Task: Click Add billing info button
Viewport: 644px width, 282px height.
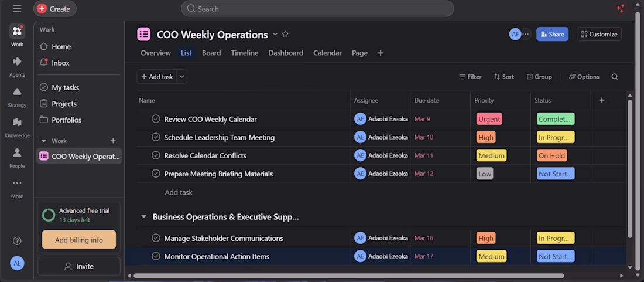Action: click(79, 240)
